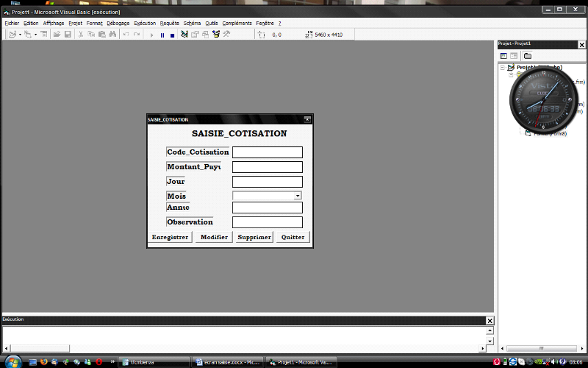Click the Toggle Folders icon in Project panel
Viewport: 588px width, 368px height.
528,56
